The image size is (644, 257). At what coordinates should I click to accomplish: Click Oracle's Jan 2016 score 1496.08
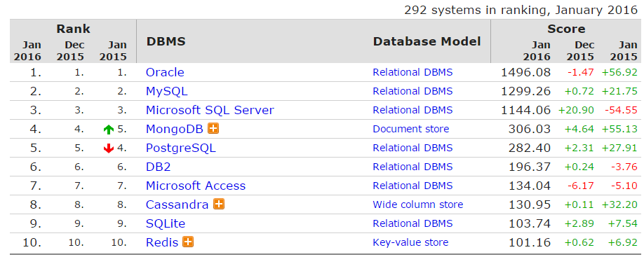525,72
